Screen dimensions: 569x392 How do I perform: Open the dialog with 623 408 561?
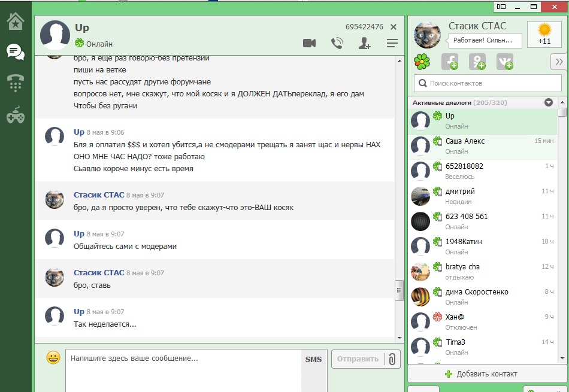pyautogui.click(x=482, y=221)
